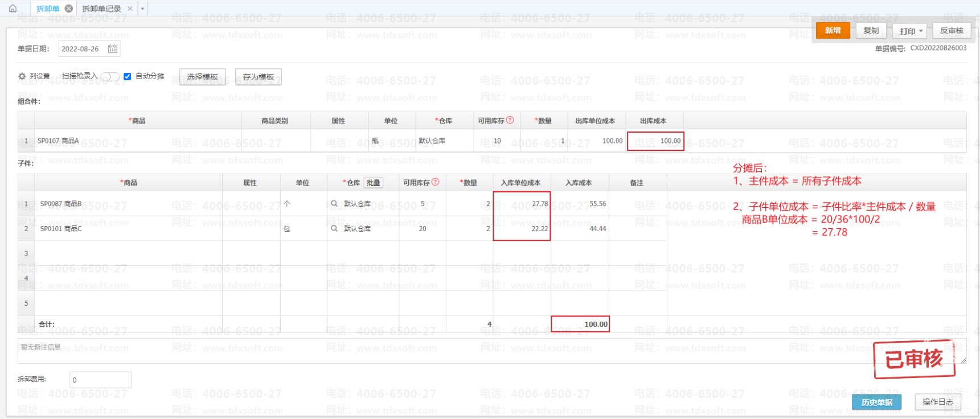Click the 新增 button

coord(833,31)
